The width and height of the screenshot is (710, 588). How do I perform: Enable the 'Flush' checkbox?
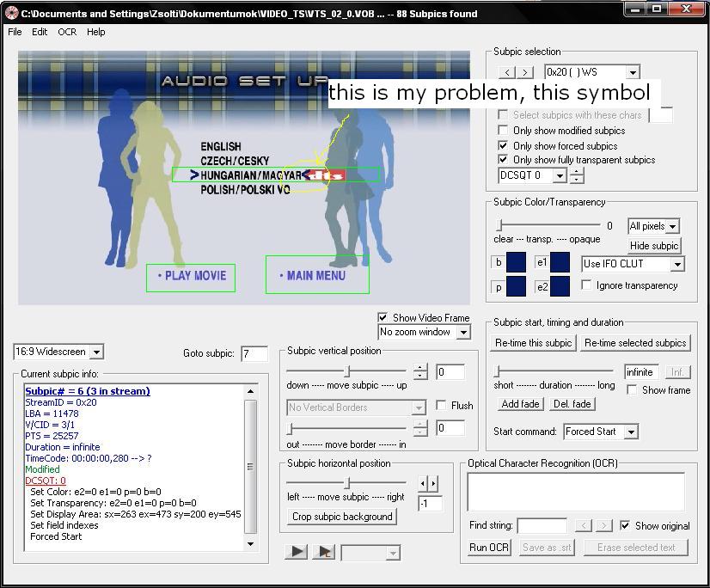coord(441,406)
